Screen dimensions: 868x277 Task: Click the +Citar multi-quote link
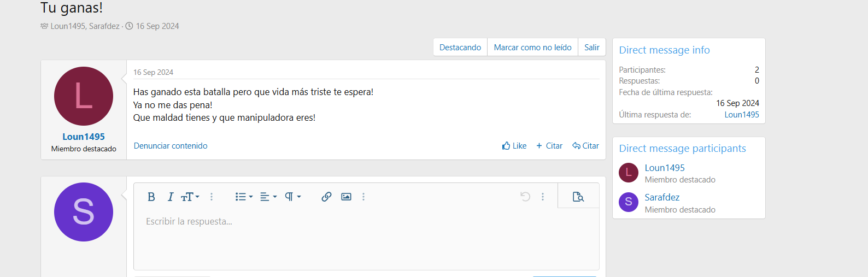[549, 146]
